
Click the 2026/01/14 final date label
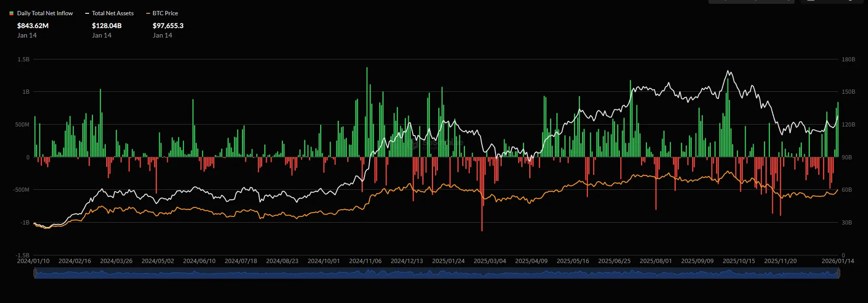(x=838, y=261)
